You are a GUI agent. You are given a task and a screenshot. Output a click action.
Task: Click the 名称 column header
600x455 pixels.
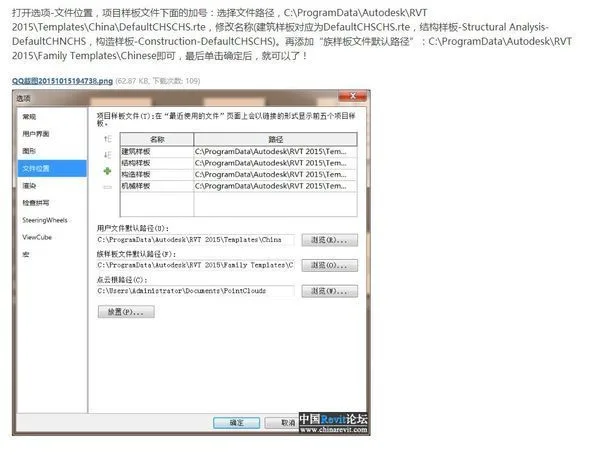coord(157,139)
